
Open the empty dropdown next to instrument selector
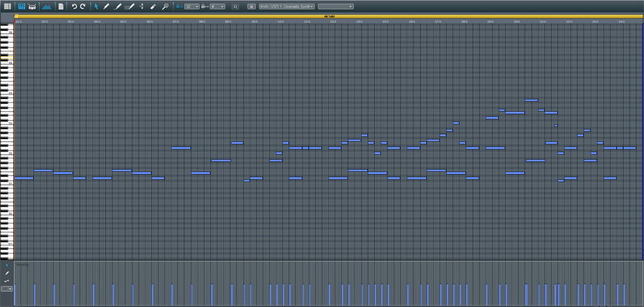[336, 7]
